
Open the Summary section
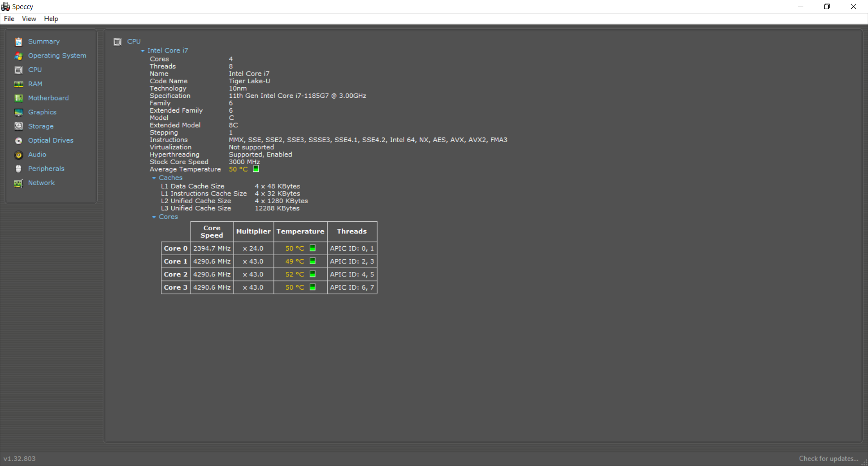click(x=44, y=41)
